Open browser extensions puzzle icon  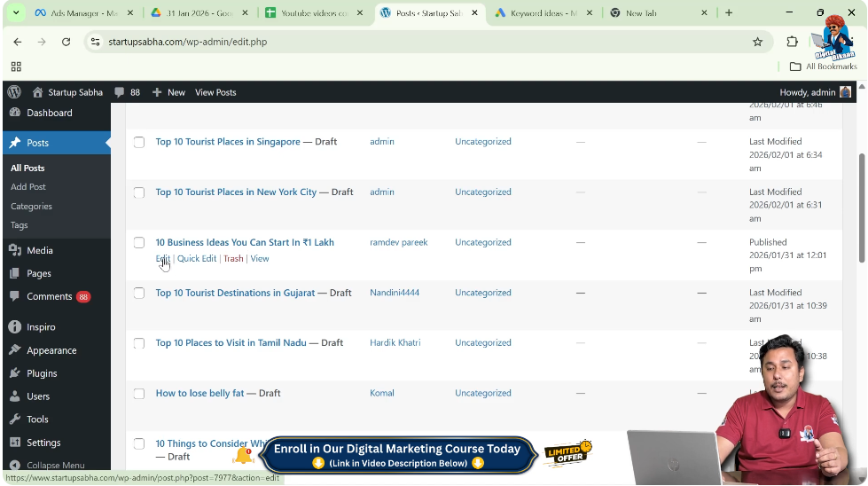click(x=792, y=42)
